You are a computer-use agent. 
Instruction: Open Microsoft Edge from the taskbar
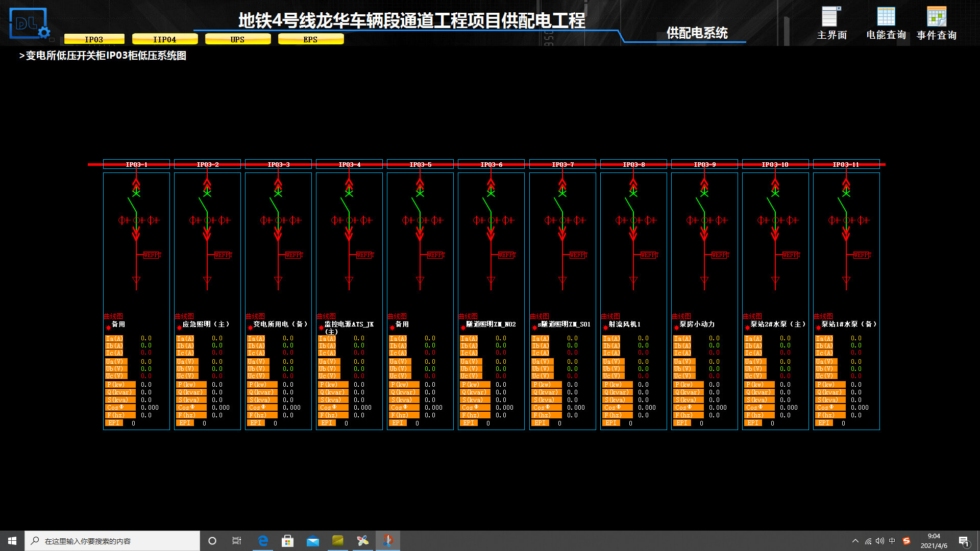pyautogui.click(x=263, y=541)
